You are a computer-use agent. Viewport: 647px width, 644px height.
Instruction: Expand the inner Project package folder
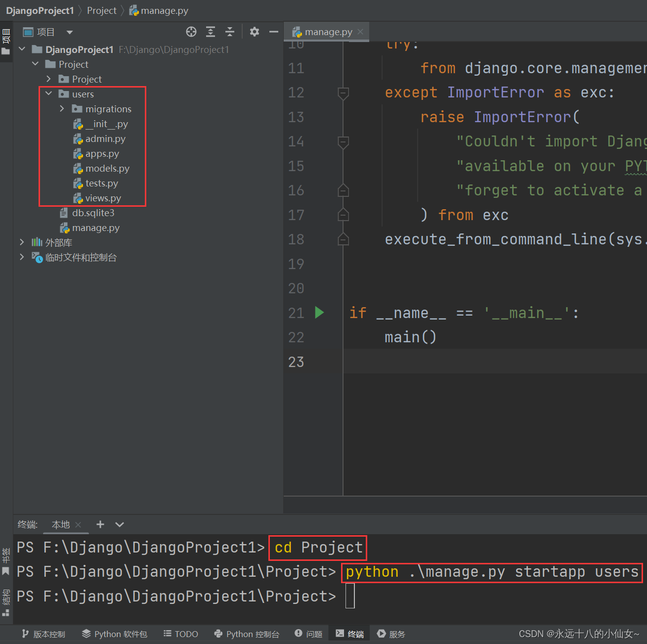tap(48, 79)
